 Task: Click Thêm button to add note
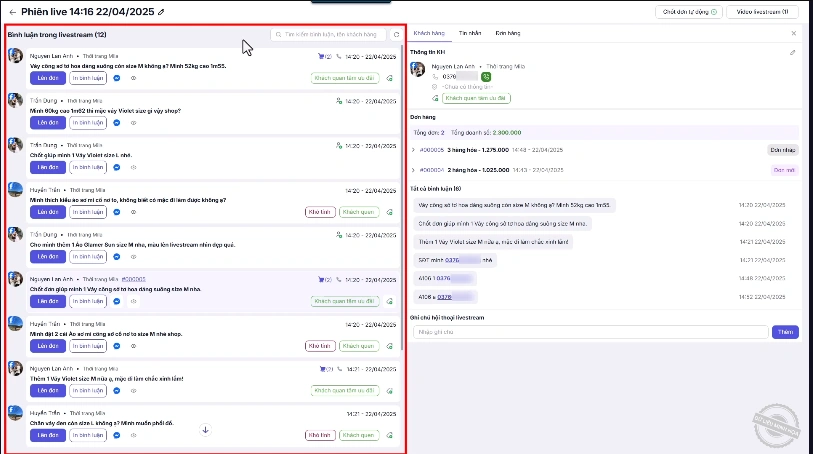(785, 332)
